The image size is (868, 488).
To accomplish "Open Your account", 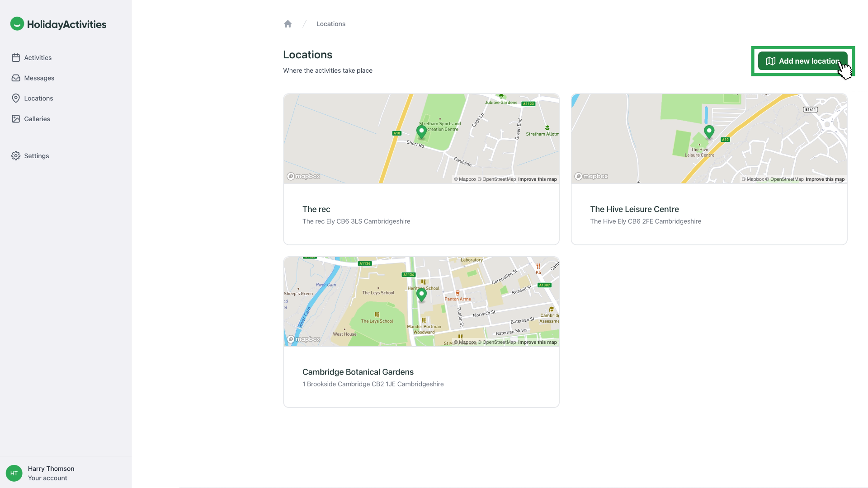I will pyautogui.click(x=48, y=478).
